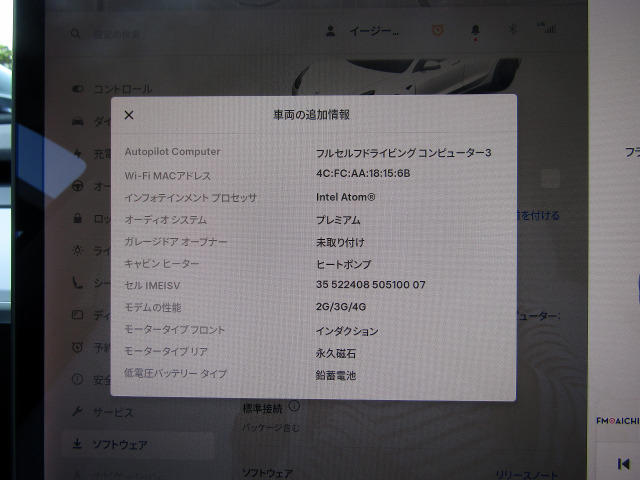Screen dimensions: 640x480
Task: Click the Wi-Fi MACアドレス label
Action: click(x=168, y=176)
